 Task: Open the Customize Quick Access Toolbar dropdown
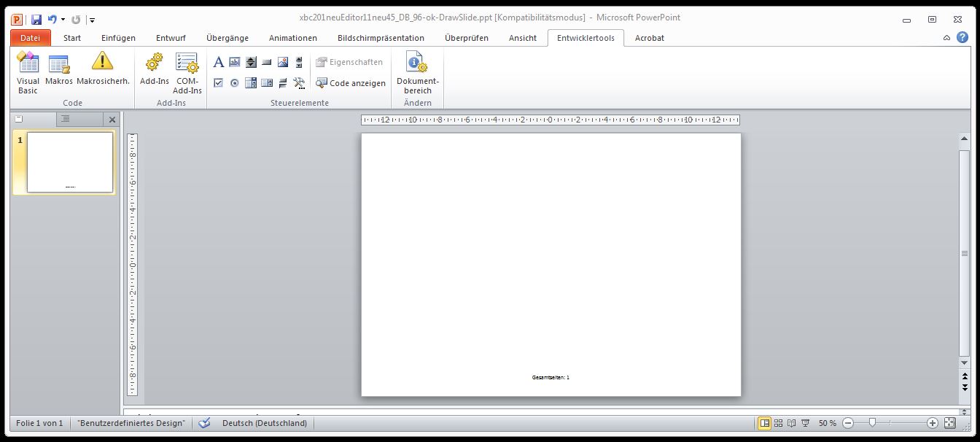coord(93,20)
